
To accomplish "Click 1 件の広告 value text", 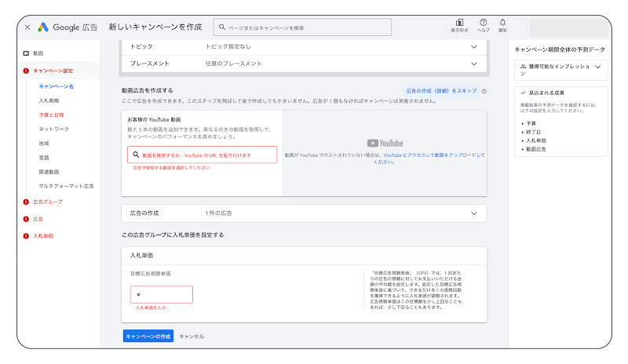I will 219,213.
